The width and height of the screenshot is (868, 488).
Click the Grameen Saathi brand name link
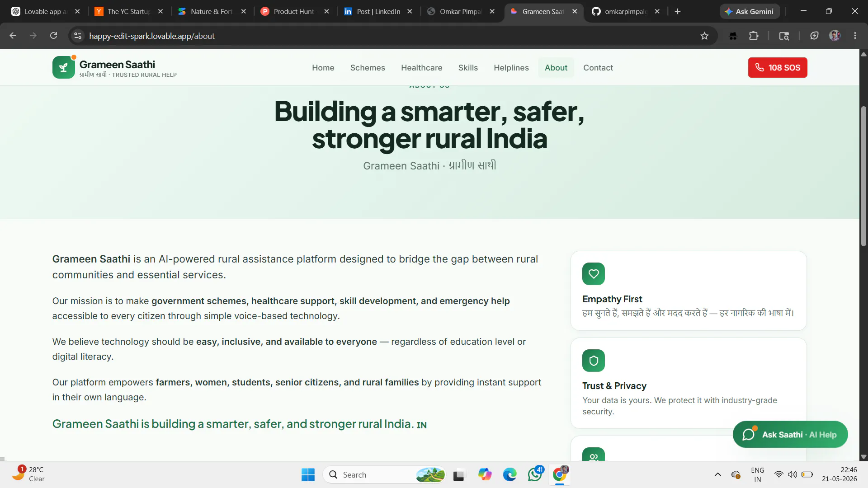117,65
